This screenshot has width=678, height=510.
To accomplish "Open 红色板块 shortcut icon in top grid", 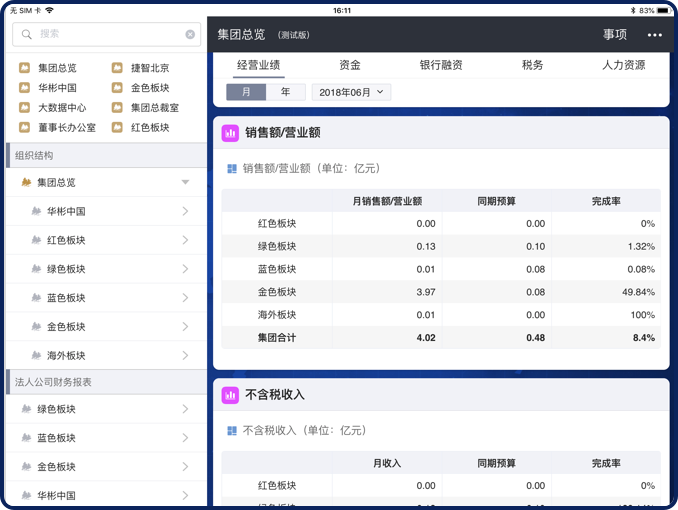I will click(117, 128).
